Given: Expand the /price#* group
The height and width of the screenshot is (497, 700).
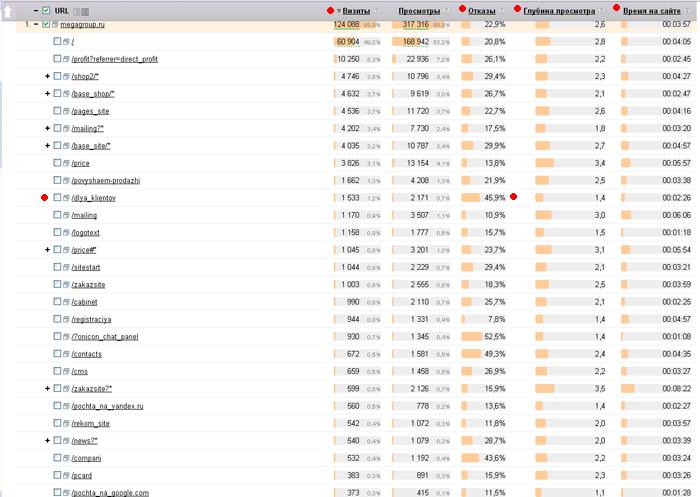Looking at the screenshot, I should 47,250.
